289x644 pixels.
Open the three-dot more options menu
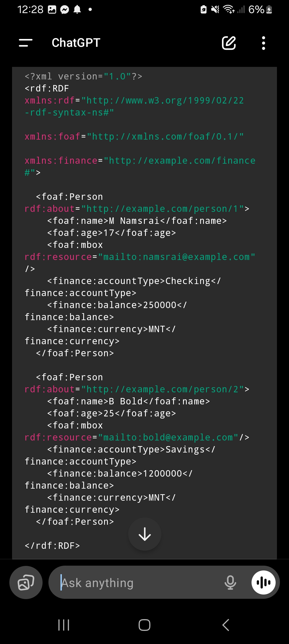tap(264, 43)
